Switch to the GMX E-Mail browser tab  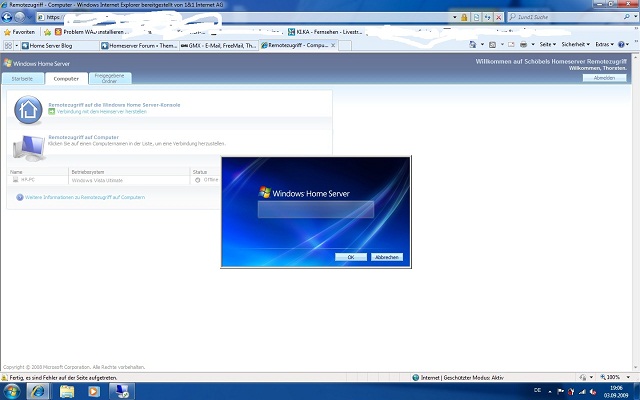pyautogui.click(x=219, y=46)
